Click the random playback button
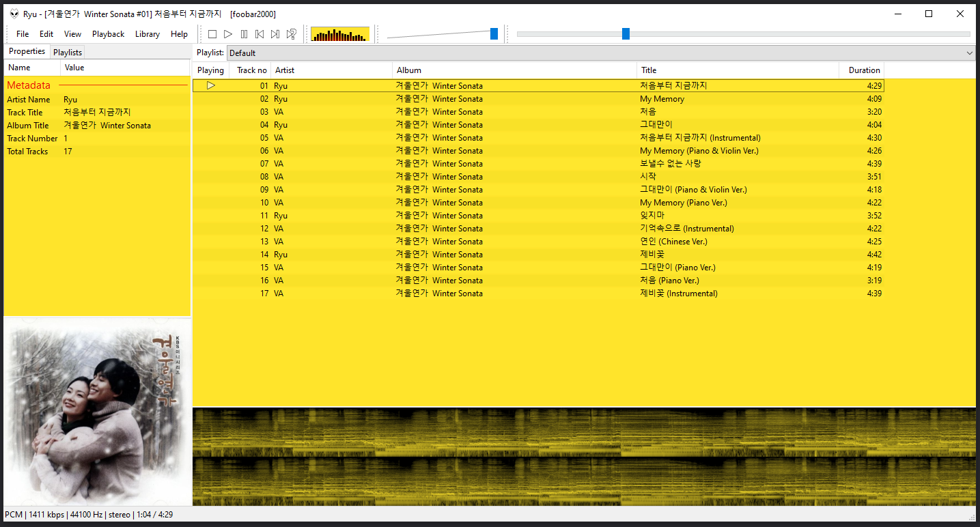 [x=292, y=34]
